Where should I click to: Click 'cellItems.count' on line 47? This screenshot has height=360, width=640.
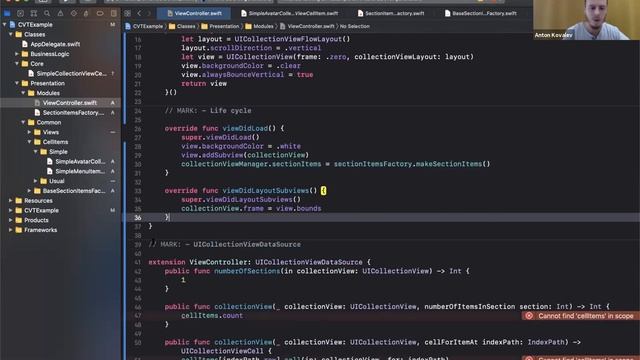(212, 316)
